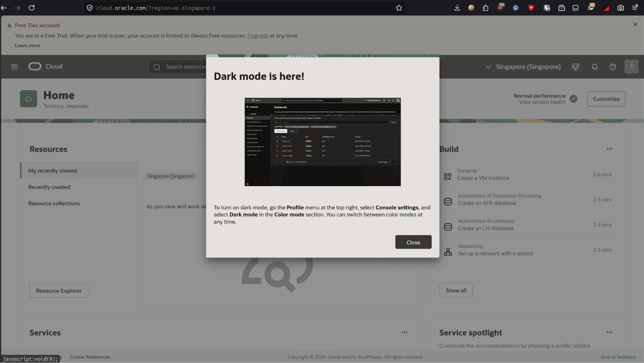Click the Give us feedback link

[618, 357]
